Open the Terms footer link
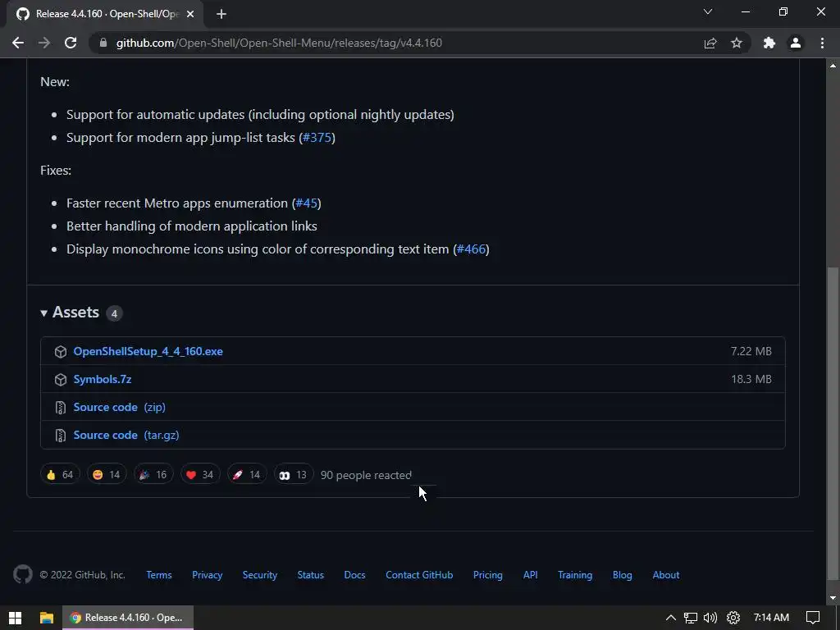 click(x=159, y=575)
